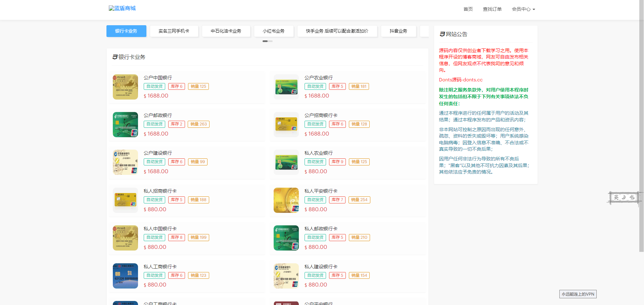The height and width of the screenshot is (305, 644).
Task: Open the 私人邮政银行卡 card image
Action: click(x=286, y=238)
